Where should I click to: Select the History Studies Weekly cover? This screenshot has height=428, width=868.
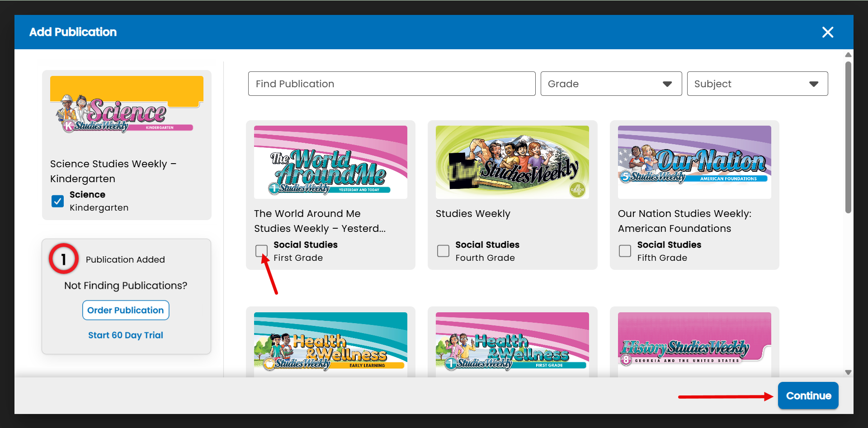694,344
